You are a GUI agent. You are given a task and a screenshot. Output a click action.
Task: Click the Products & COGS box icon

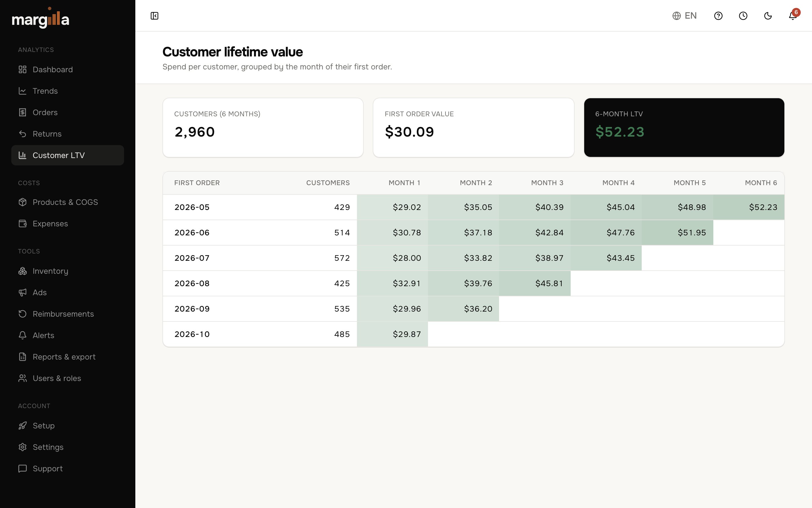pyautogui.click(x=23, y=202)
